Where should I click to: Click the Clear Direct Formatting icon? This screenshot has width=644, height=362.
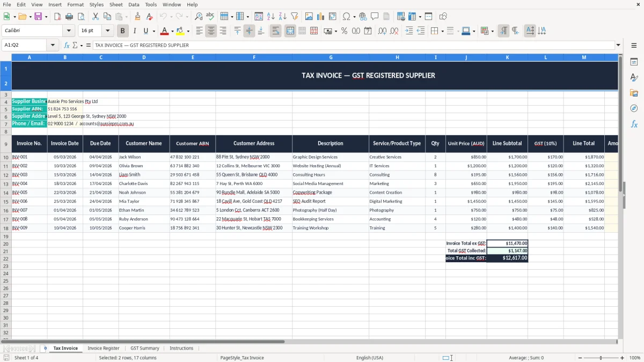(149, 17)
